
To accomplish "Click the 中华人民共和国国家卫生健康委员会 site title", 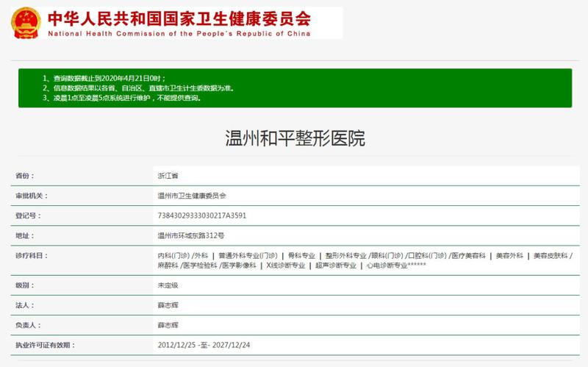I will (179, 18).
